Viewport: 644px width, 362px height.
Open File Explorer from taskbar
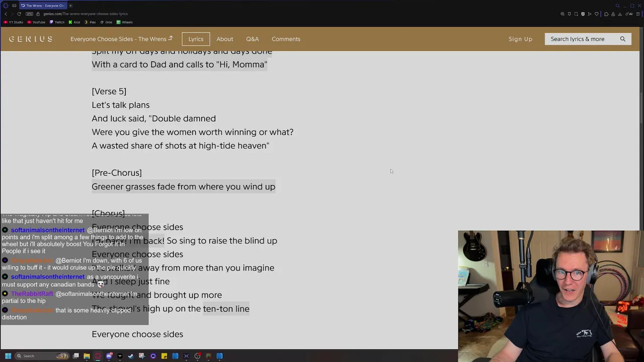87,356
